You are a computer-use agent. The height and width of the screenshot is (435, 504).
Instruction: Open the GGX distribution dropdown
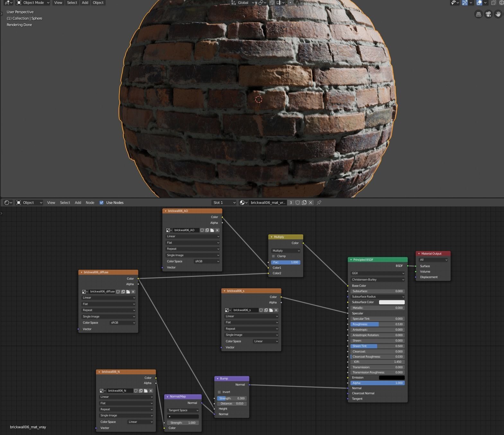(377, 273)
